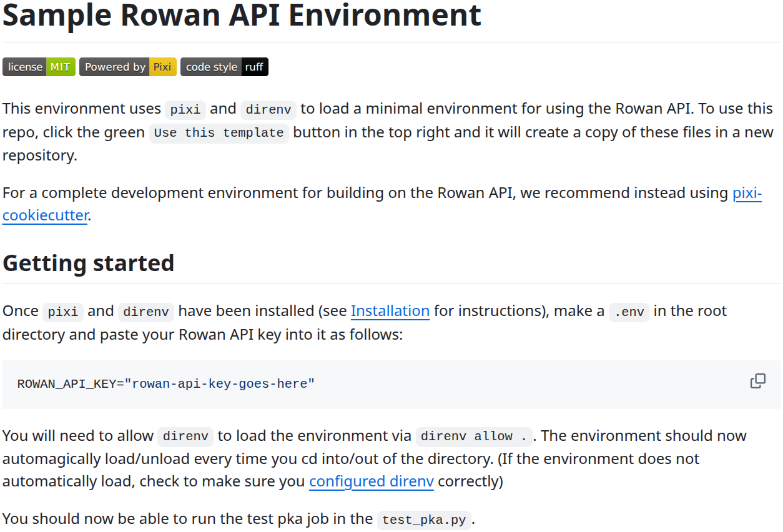Follow the Installation link
The image size is (783, 532).
pyautogui.click(x=390, y=310)
